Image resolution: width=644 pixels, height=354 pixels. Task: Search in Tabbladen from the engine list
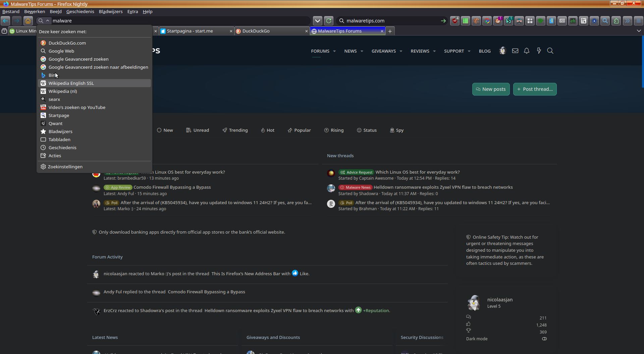[x=94, y=139]
